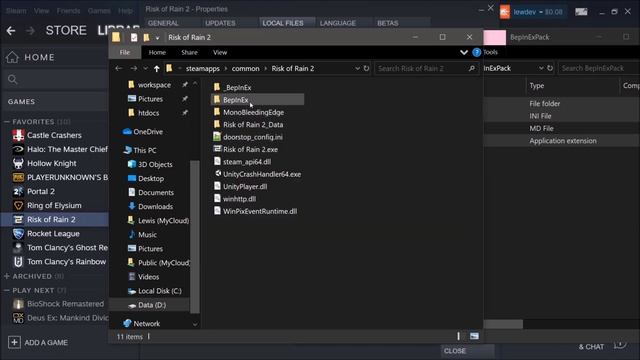Open the Home ribbon tab
This screenshot has height=360, width=640.
point(157,52)
